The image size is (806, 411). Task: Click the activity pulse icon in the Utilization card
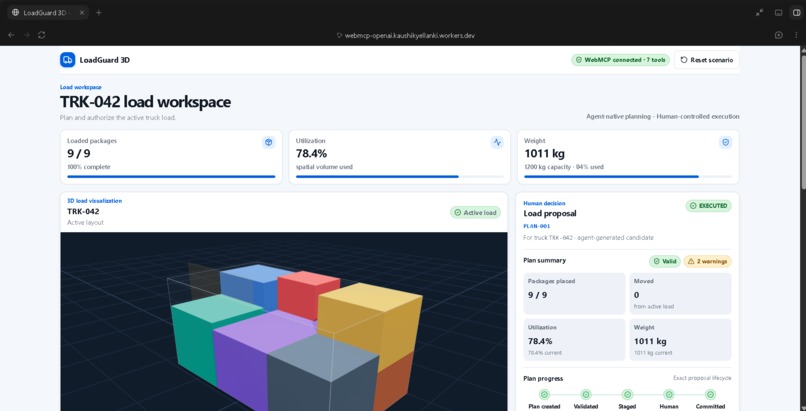[497, 142]
